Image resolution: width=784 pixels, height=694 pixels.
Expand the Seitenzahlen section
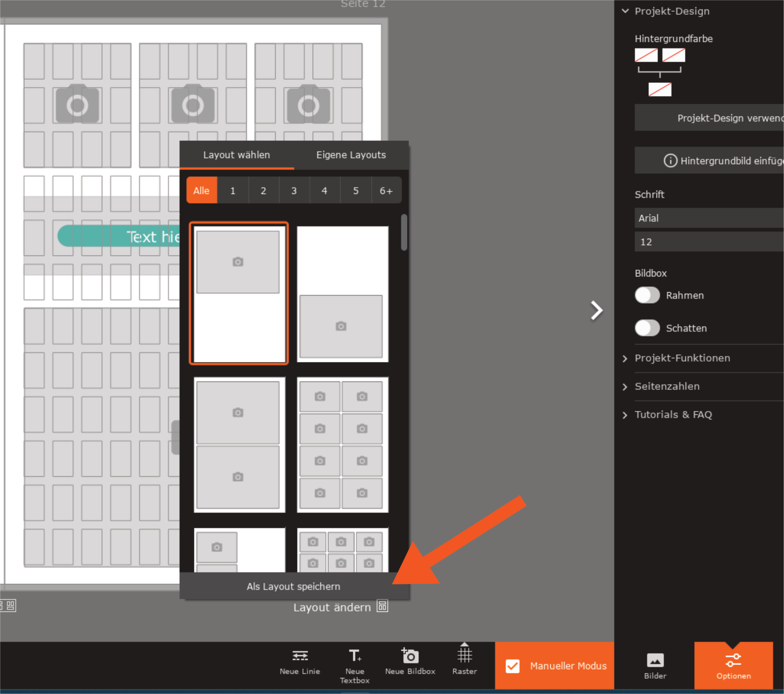667,386
